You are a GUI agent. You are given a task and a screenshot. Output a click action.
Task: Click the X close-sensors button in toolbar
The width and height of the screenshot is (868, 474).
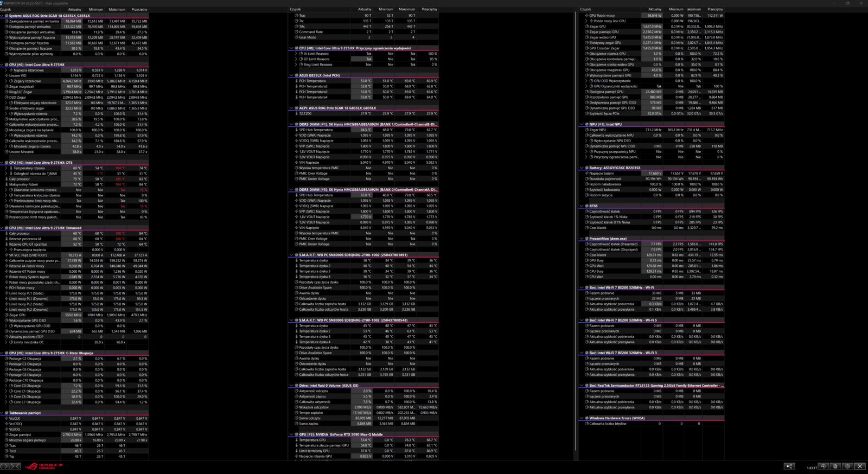click(x=859, y=466)
